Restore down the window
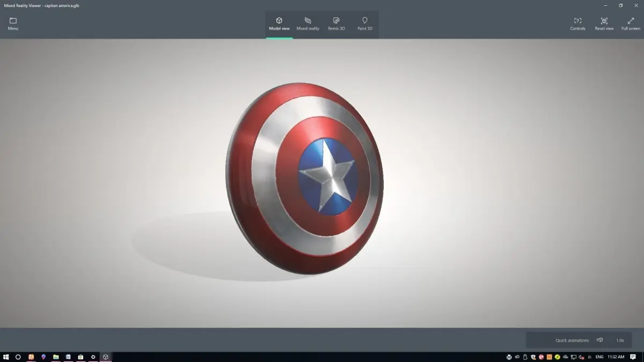644x362 pixels. coord(620,5)
